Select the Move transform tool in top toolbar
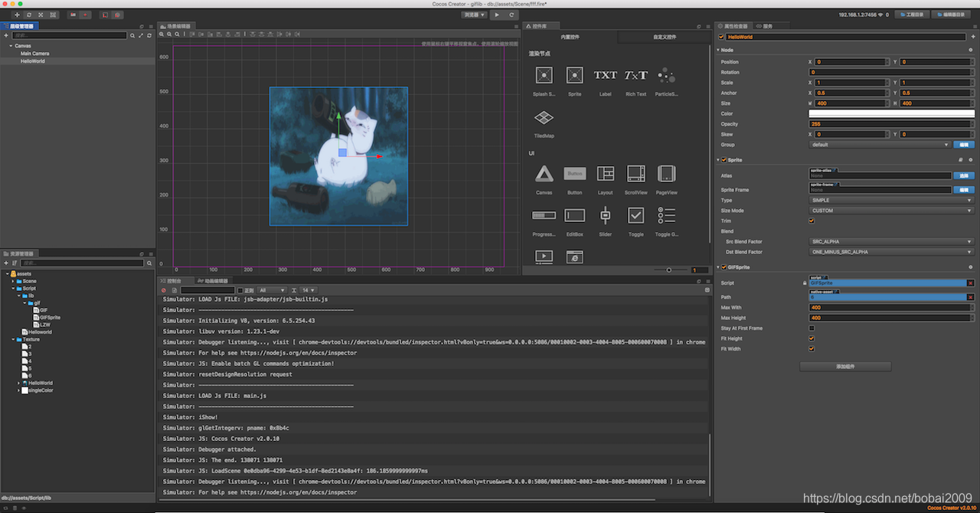This screenshot has height=513, width=980. point(17,15)
